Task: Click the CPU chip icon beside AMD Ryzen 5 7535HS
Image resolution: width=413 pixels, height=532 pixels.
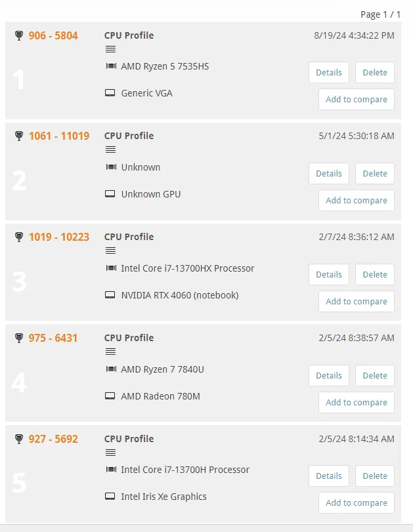Action: [x=110, y=66]
